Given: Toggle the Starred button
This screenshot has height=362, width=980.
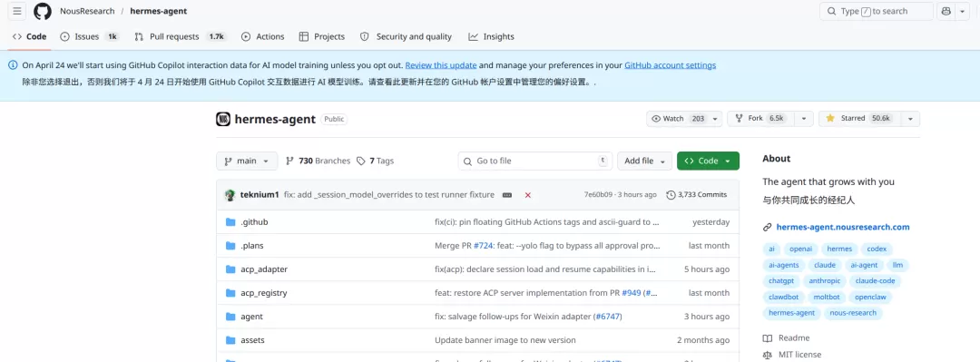Looking at the screenshot, I should pos(858,118).
